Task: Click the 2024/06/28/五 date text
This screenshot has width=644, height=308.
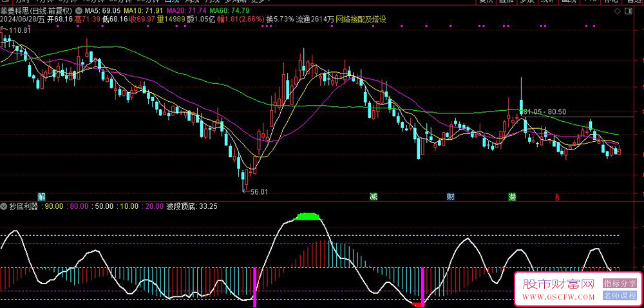Action: (x=23, y=19)
